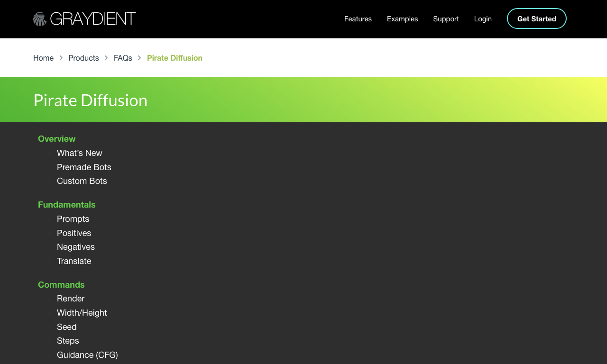Navigate to Home breadcrumb

click(x=43, y=58)
